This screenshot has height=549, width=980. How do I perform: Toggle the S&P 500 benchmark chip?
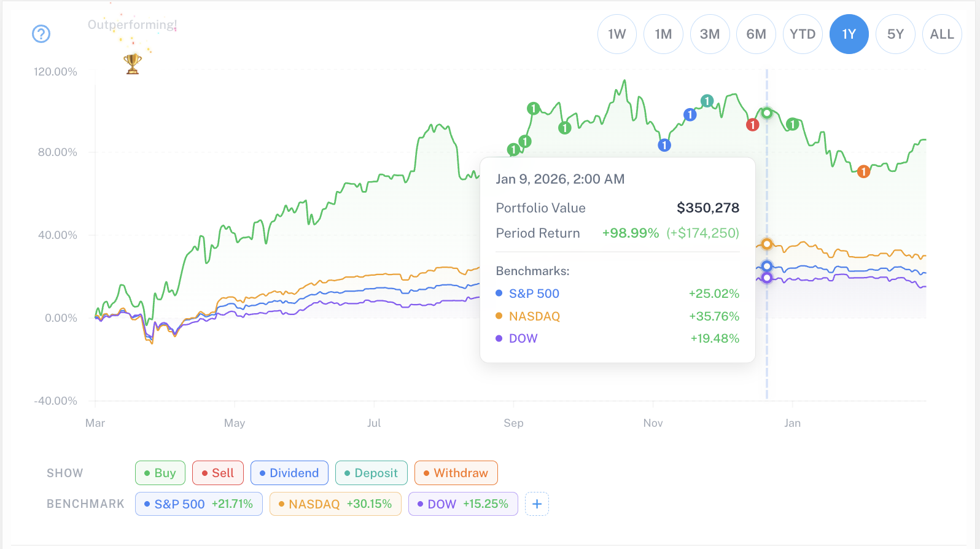[x=198, y=504]
